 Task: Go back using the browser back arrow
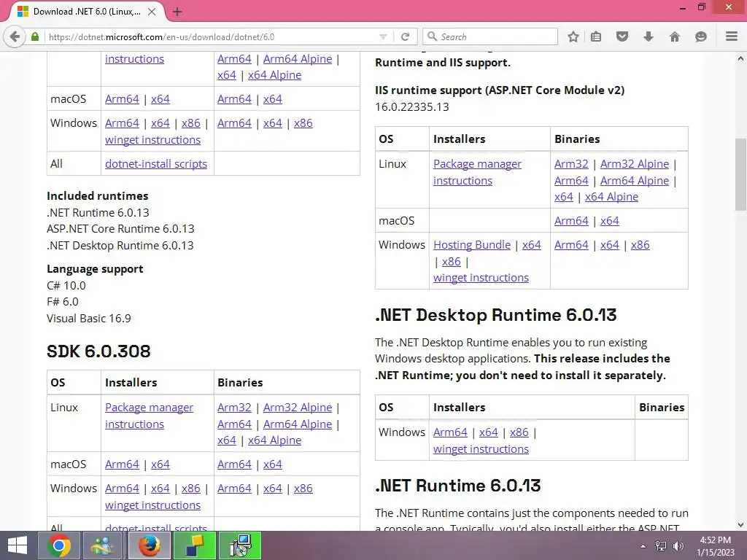click(15, 36)
